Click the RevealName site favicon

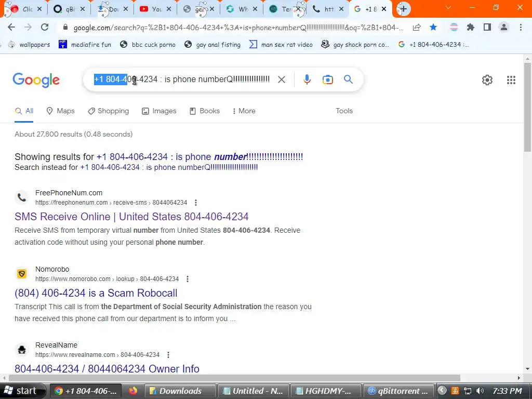22,350
